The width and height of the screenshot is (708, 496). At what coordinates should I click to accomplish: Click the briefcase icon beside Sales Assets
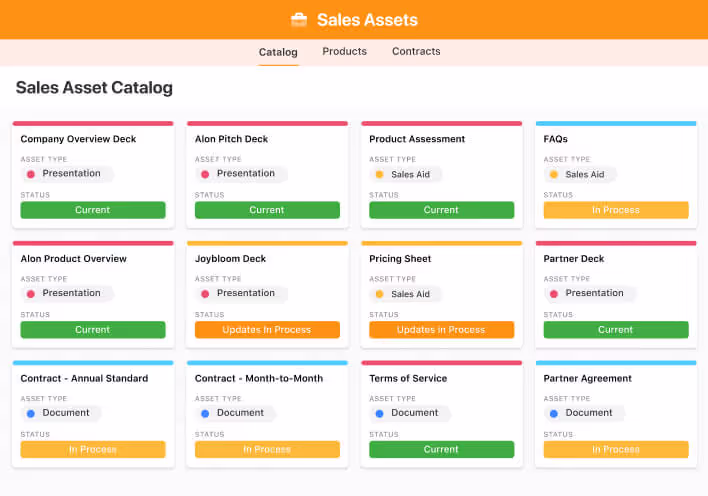(299, 20)
